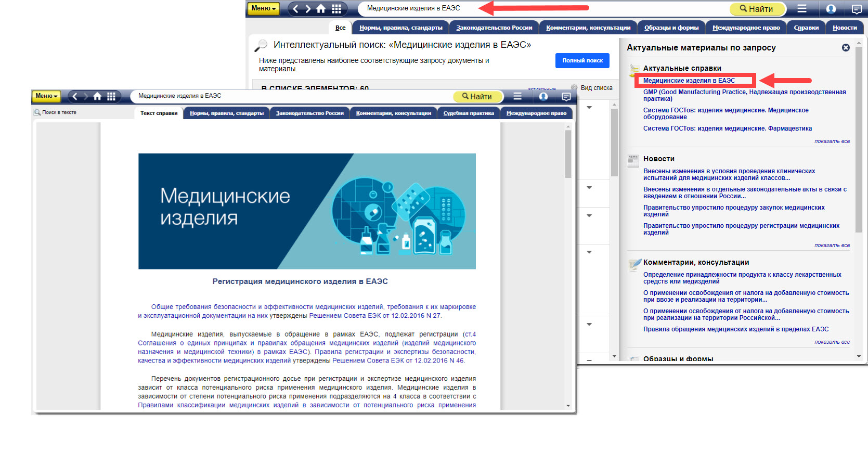Click the chat message icon in the document window
This screenshot has height=451, width=868.
(566, 96)
